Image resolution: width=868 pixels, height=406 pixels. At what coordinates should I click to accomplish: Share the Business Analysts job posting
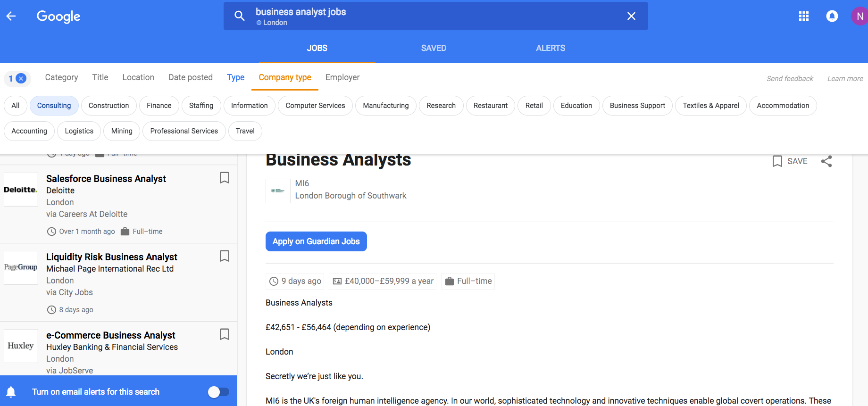point(826,161)
